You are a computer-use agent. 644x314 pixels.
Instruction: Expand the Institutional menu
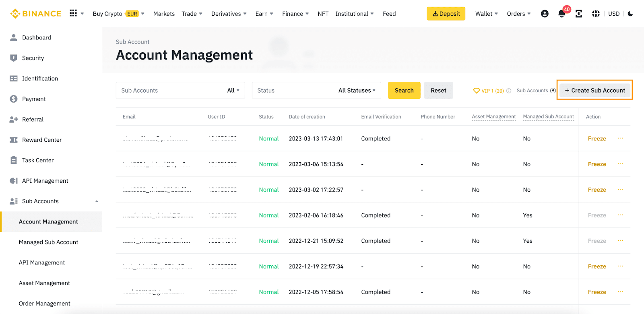[355, 14]
